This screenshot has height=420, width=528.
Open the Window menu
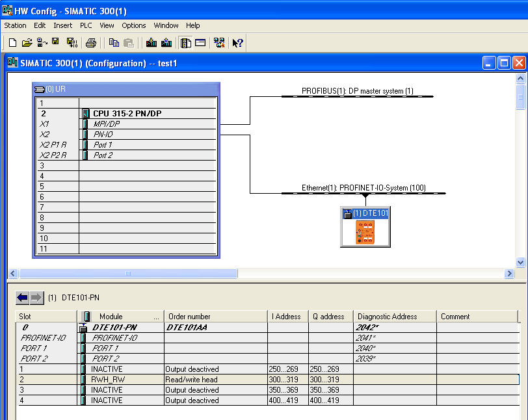click(166, 25)
